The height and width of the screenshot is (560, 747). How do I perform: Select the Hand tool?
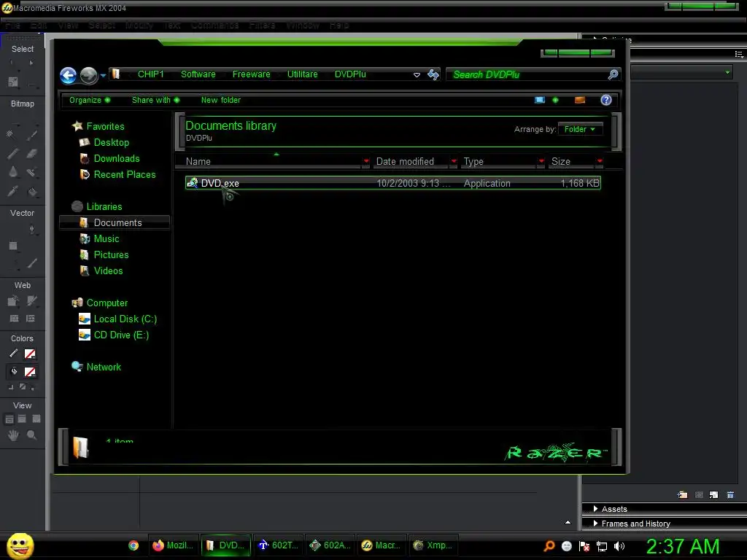(x=13, y=435)
